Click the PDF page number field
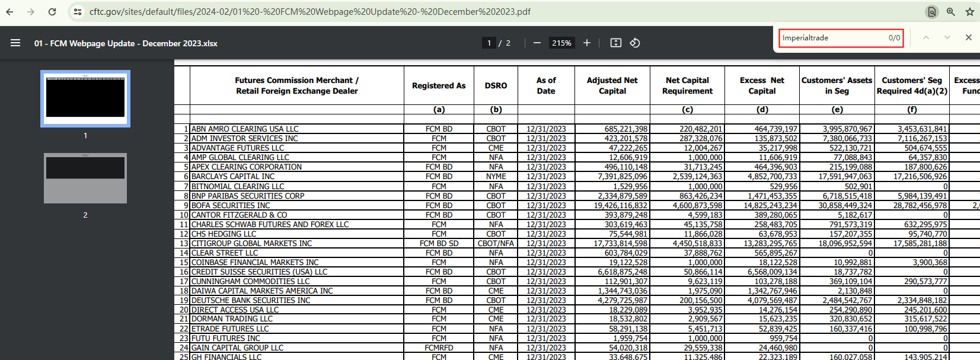The image size is (980, 360). coord(489,43)
